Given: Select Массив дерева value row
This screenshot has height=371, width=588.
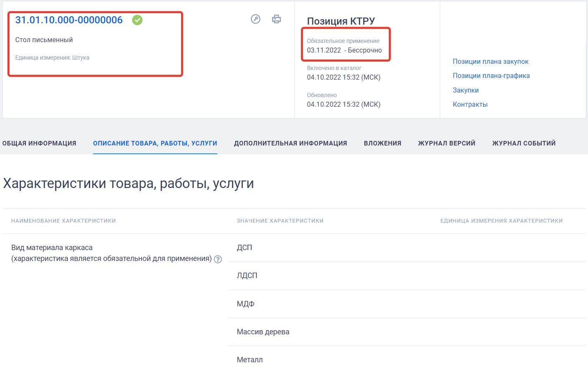Looking at the screenshot, I should coord(407,332).
